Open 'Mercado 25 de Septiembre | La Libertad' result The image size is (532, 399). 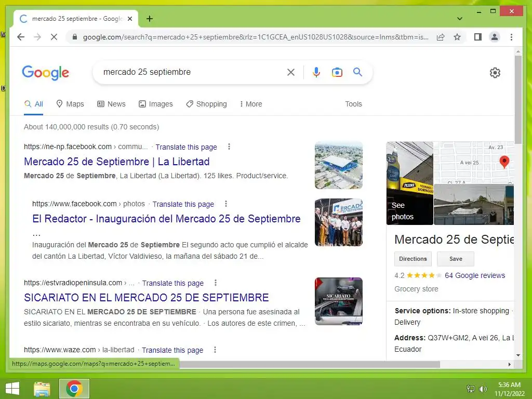(x=117, y=162)
